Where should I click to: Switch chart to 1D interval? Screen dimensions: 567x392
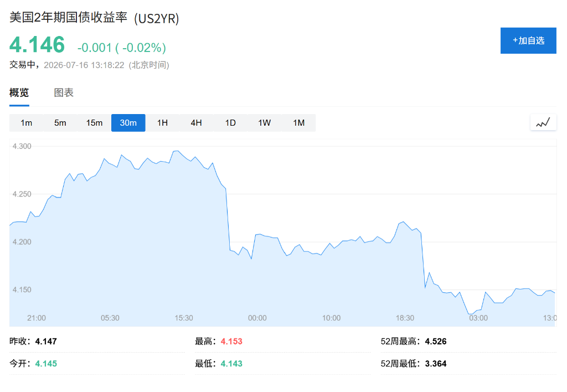click(230, 123)
